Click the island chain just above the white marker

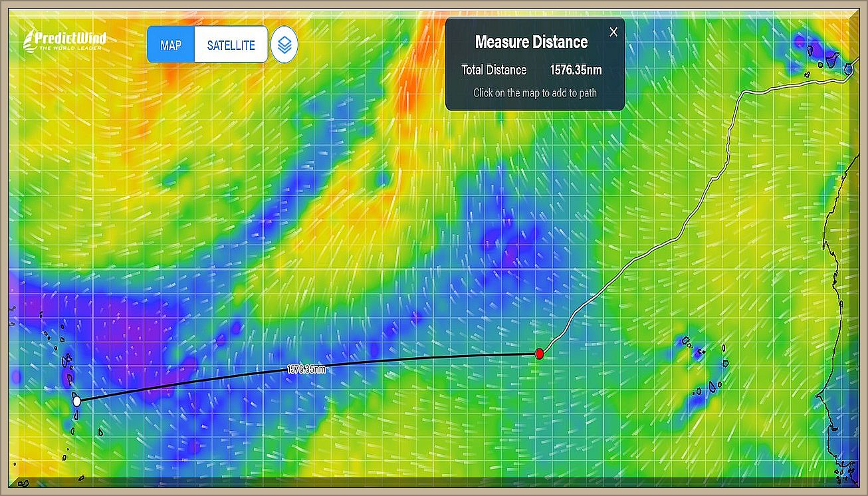(x=67, y=362)
